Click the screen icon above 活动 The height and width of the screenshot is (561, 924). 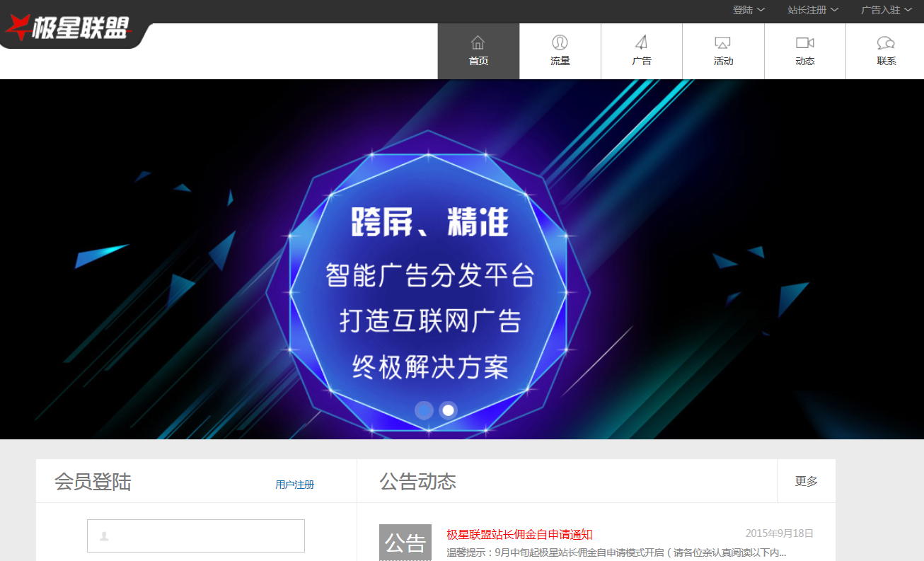point(722,42)
